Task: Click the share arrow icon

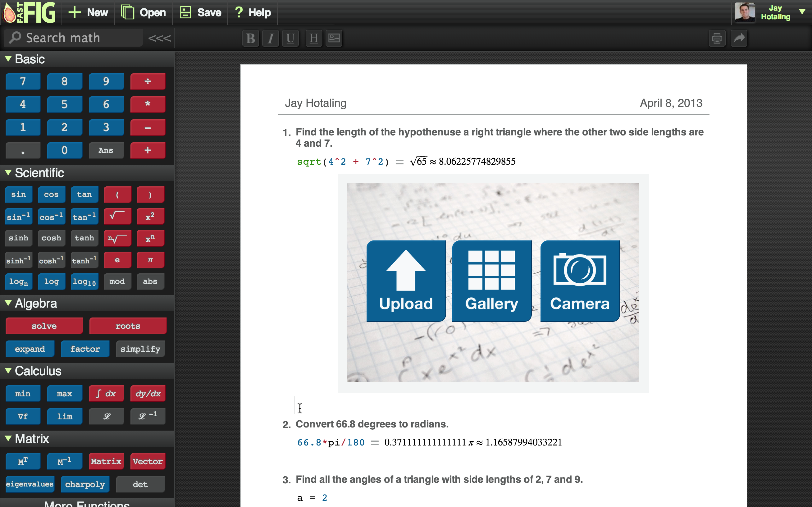Action: click(739, 38)
